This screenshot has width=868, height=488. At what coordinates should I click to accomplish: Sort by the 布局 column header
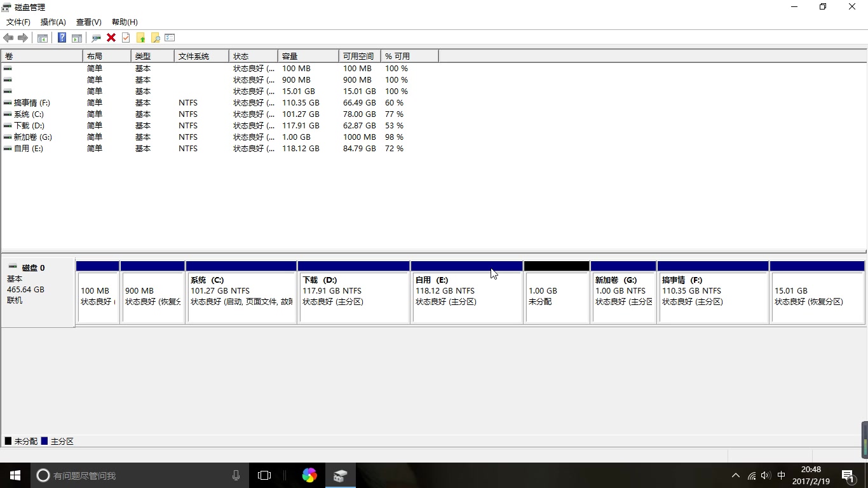[107, 57]
